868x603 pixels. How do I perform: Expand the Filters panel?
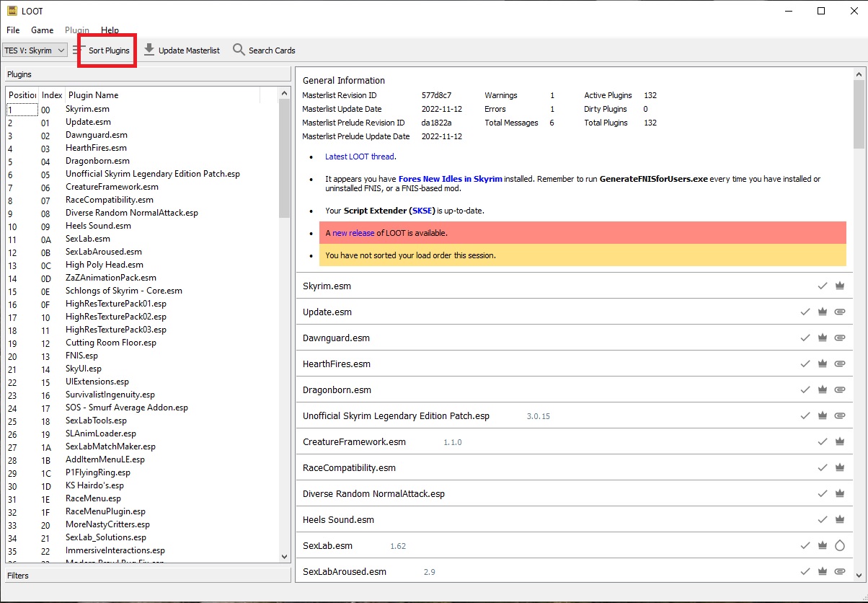coord(147,576)
